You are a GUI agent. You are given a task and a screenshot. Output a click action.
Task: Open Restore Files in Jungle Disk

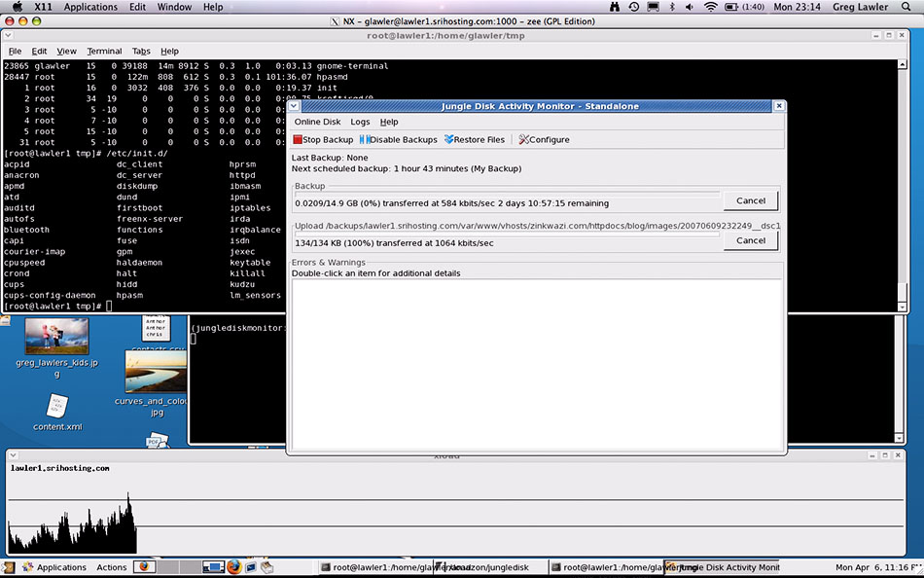coord(475,140)
